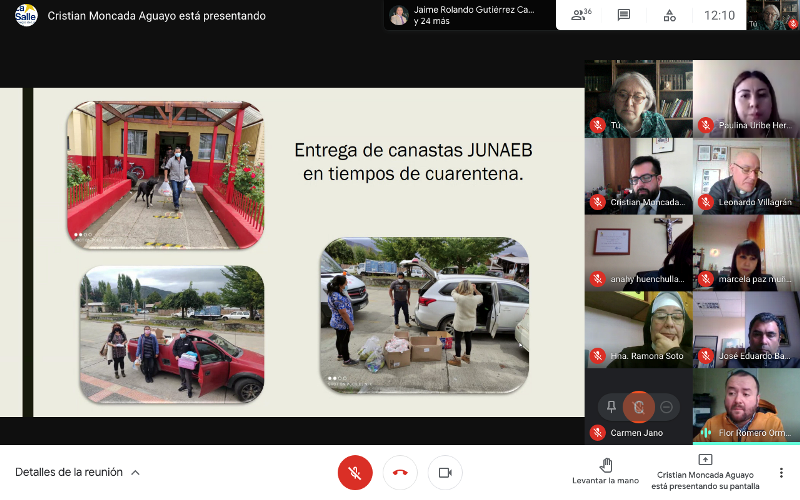
Task: Raise hand with Levantar la mano
Action: (x=605, y=471)
